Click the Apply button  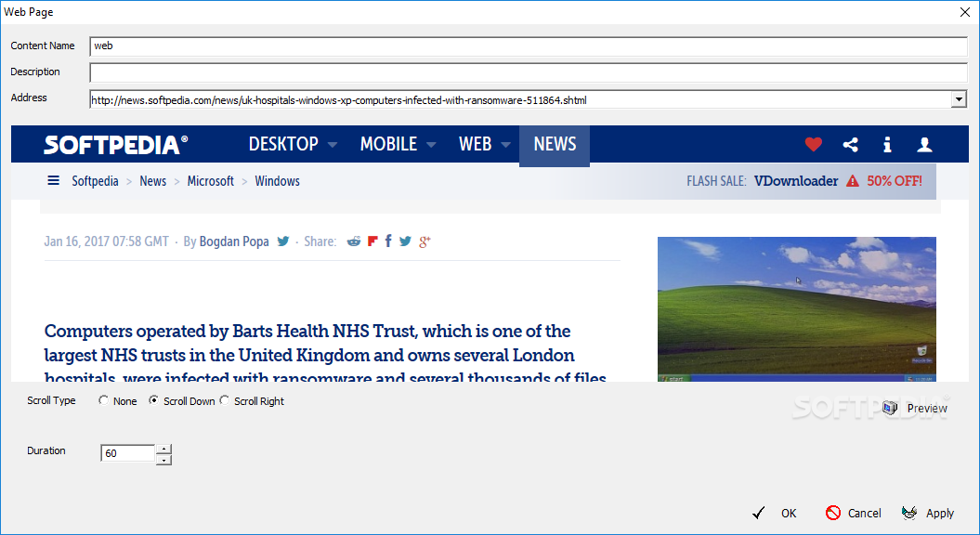click(928, 513)
